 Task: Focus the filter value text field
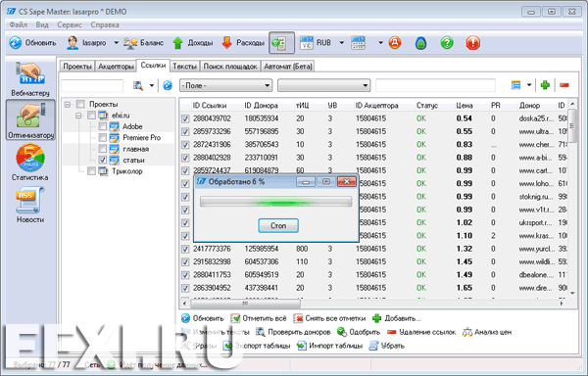click(x=435, y=85)
